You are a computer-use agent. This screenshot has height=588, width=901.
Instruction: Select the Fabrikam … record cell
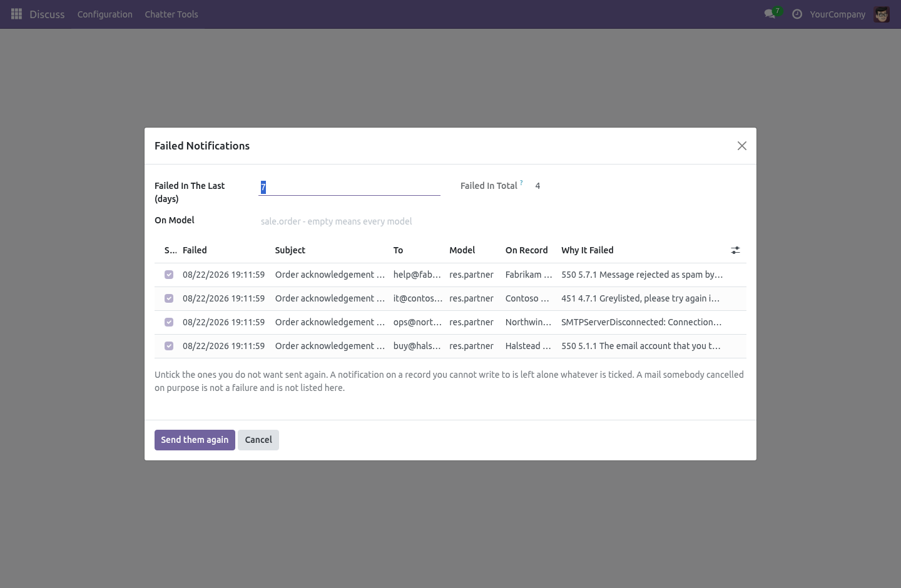click(529, 275)
